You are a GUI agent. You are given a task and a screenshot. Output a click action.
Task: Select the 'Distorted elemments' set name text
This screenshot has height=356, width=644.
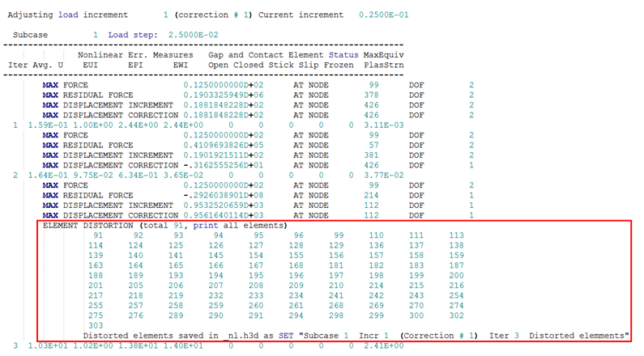[577, 336]
